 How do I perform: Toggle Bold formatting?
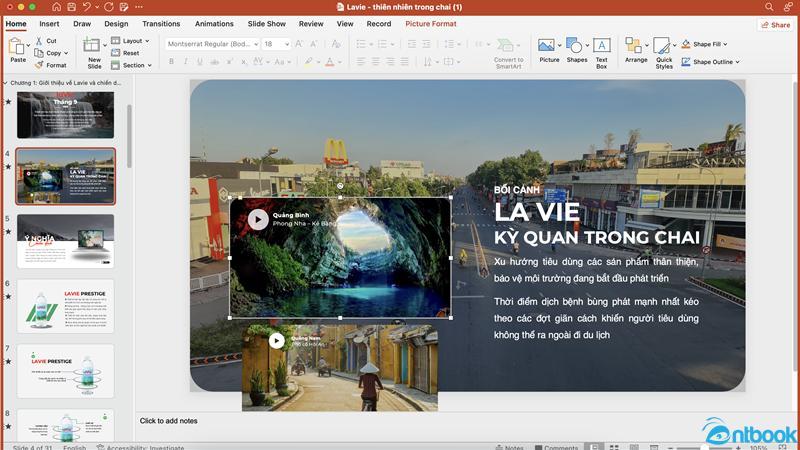[x=171, y=62]
